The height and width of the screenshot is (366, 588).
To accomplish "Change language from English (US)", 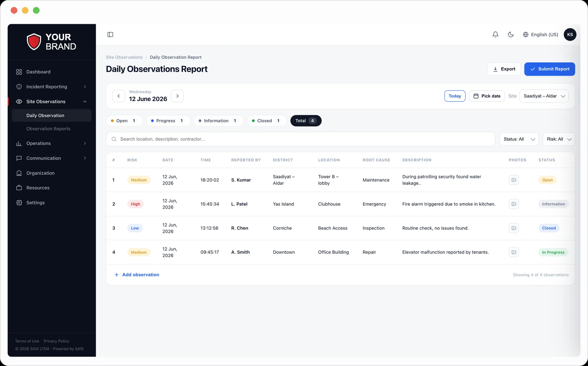I will [x=541, y=35].
